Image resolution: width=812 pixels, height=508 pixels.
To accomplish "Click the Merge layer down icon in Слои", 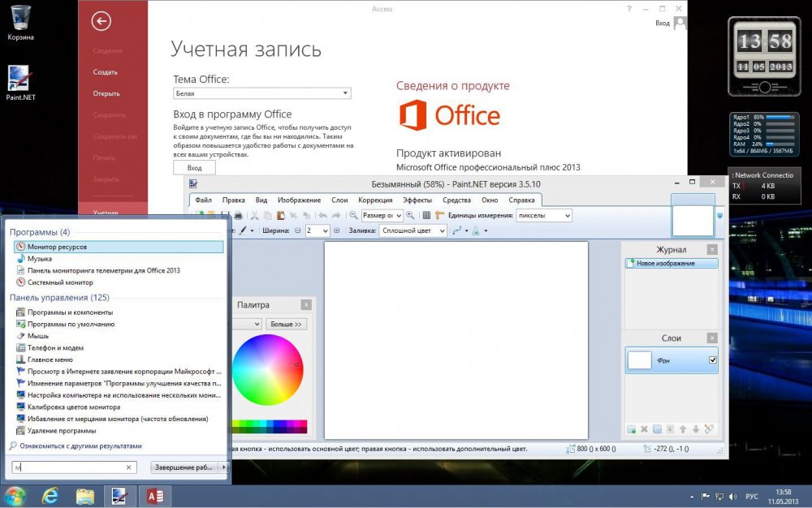I will point(670,428).
